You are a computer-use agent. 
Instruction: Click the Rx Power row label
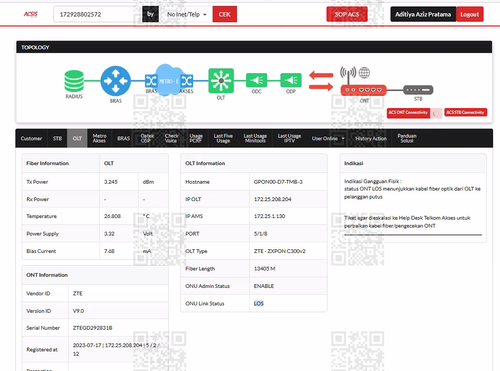(37, 199)
